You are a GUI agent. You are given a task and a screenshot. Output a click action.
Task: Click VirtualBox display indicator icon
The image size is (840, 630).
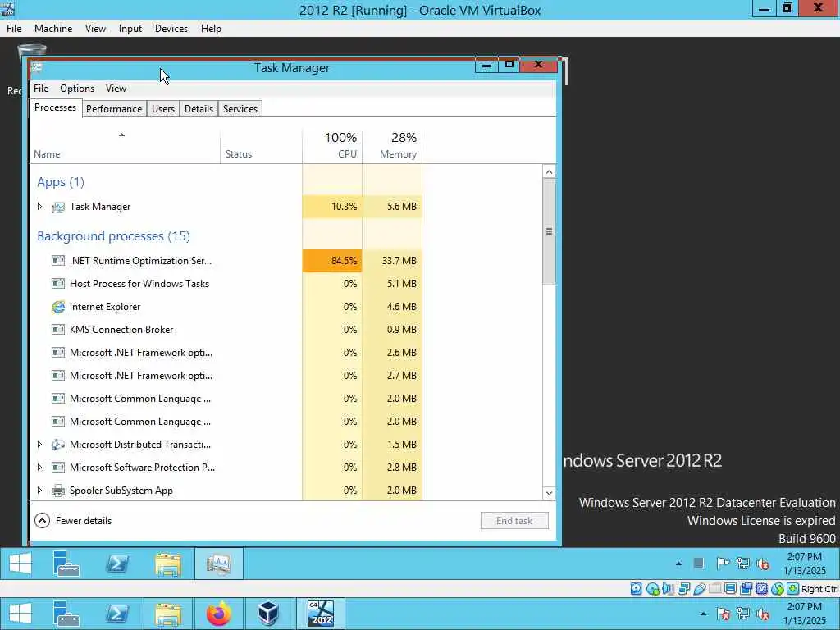coord(730,589)
